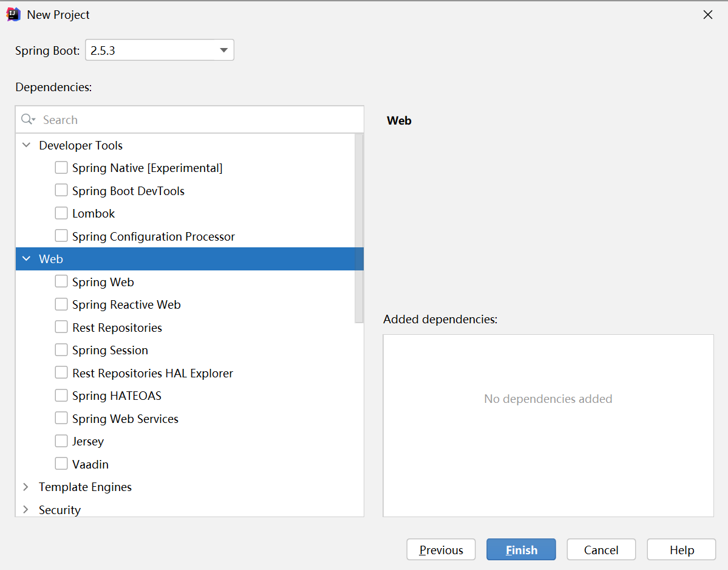Enable Spring Boot DevTools dependency
The height and width of the screenshot is (570, 728).
pos(61,190)
